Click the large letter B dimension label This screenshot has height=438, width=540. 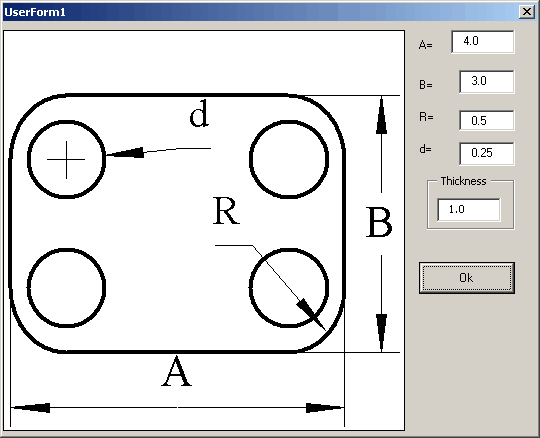(379, 222)
